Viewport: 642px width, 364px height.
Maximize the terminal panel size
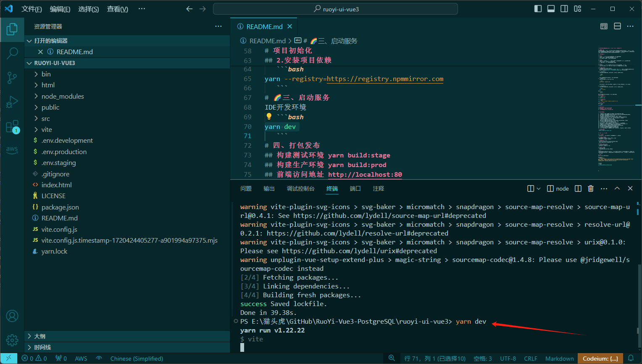click(617, 189)
